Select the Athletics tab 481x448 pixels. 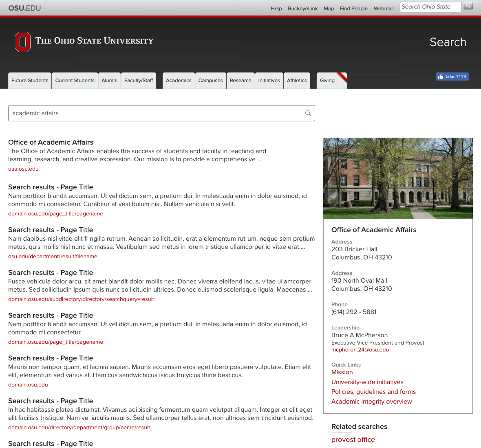297,81
